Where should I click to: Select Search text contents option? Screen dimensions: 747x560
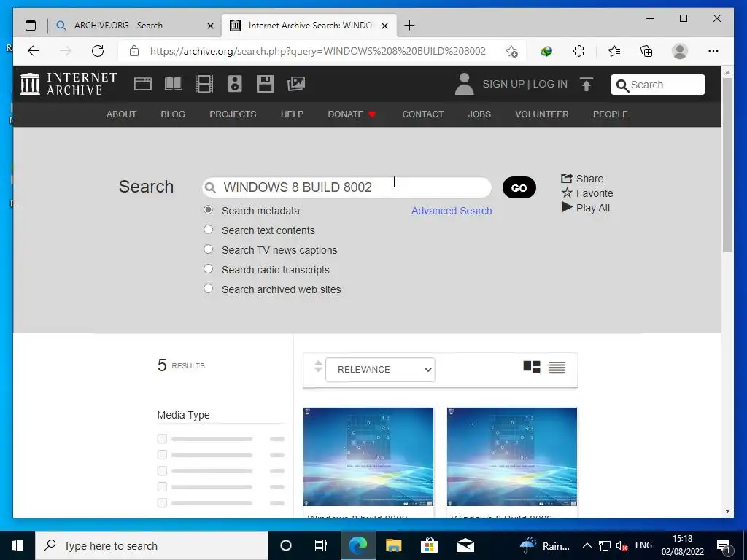(x=208, y=230)
